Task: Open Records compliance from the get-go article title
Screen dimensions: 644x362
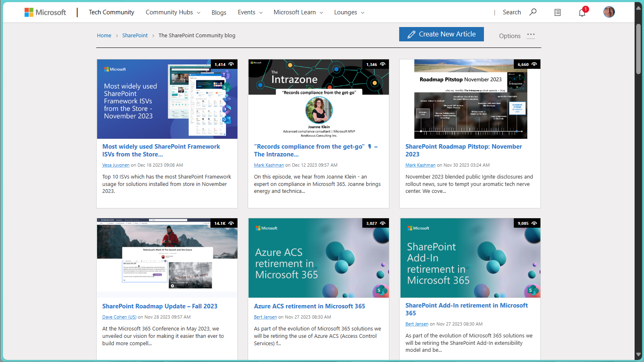Action: point(316,150)
